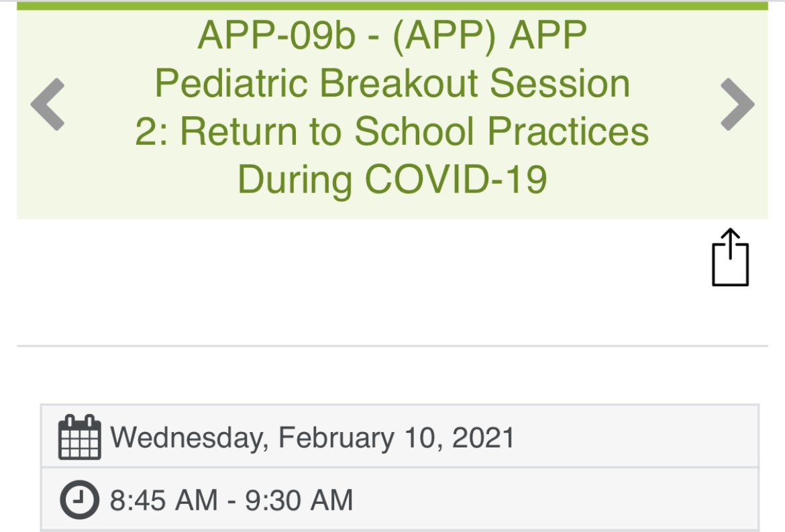Click the horizontal divider under the share icon
The height and width of the screenshot is (532, 785).
point(392,345)
